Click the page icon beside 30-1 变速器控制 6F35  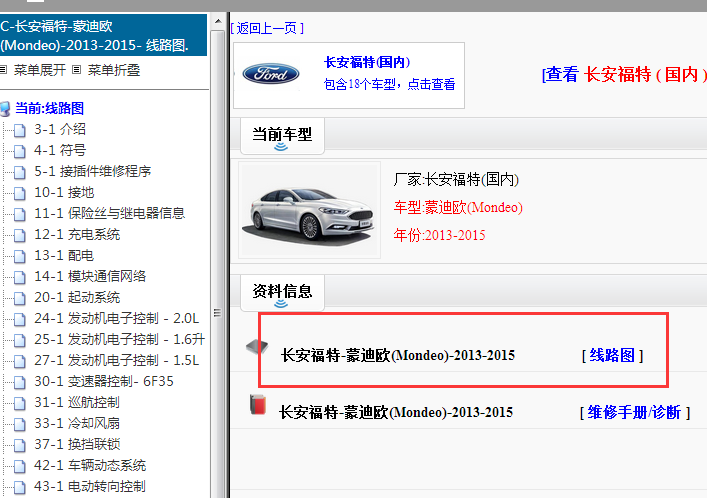[x=19, y=382]
